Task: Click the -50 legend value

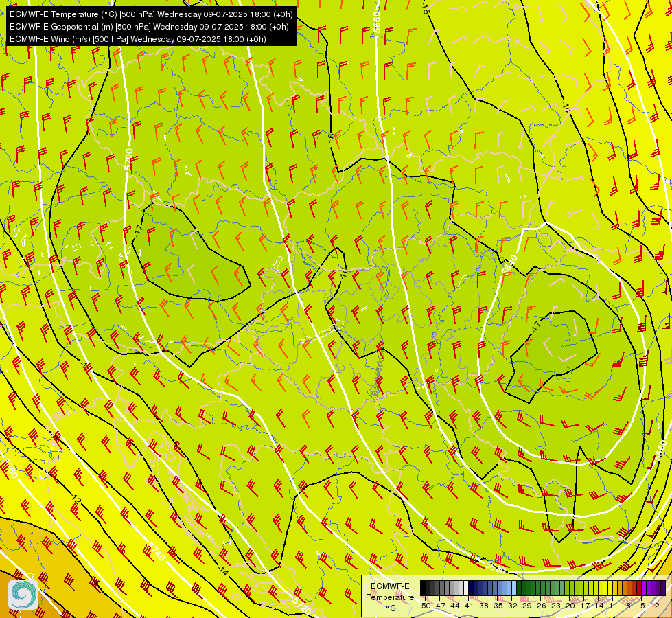Action: [425, 606]
